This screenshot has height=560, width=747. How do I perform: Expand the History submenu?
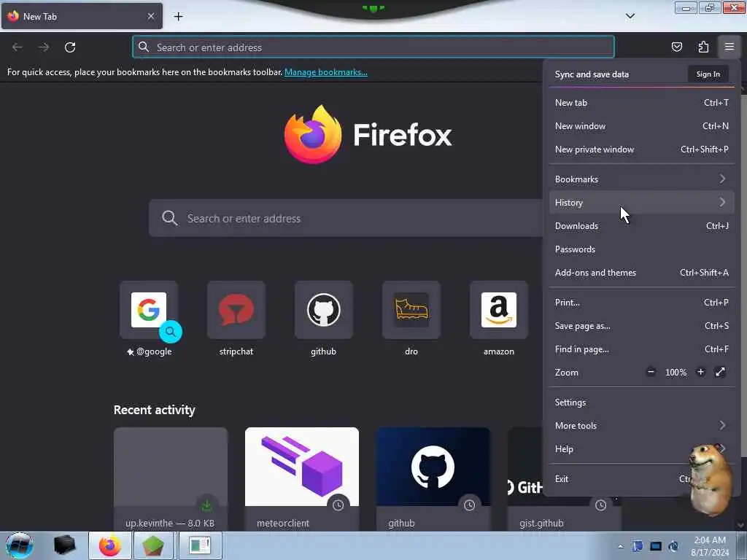(x=642, y=203)
